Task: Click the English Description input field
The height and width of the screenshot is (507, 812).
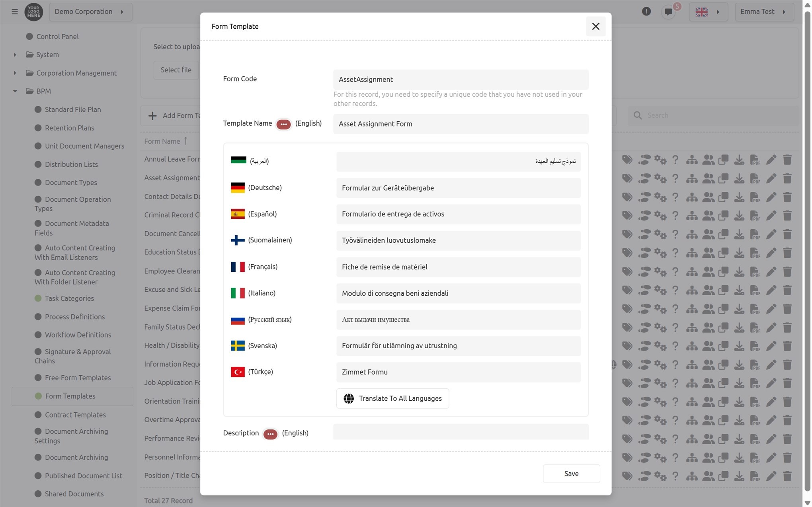Action: coord(461,432)
